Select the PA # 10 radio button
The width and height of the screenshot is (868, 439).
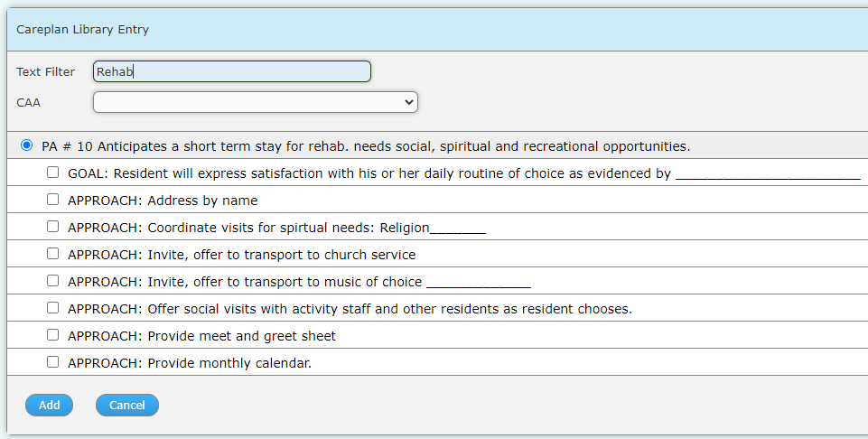26,145
